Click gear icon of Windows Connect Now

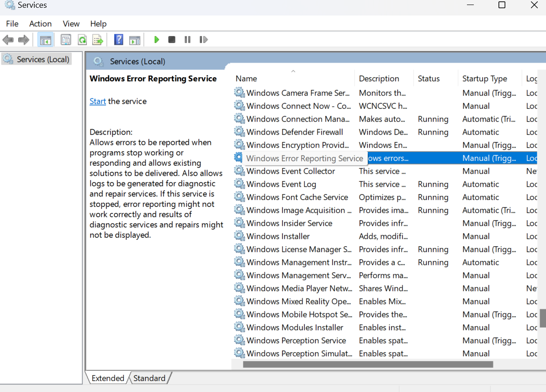tap(239, 106)
